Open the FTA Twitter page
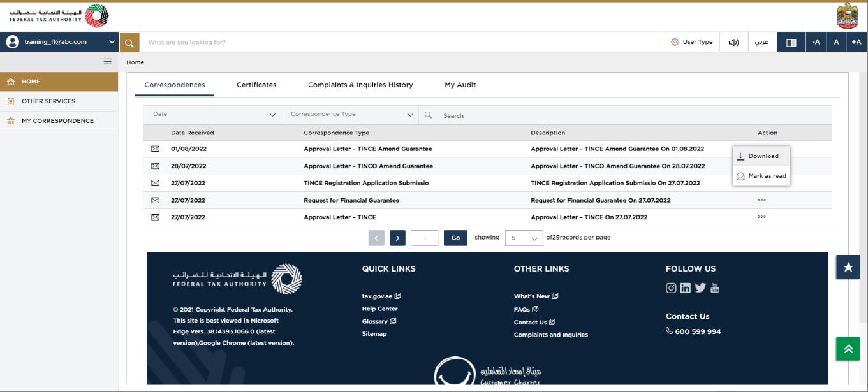Image resolution: width=868 pixels, height=392 pixels. point(700,287)
